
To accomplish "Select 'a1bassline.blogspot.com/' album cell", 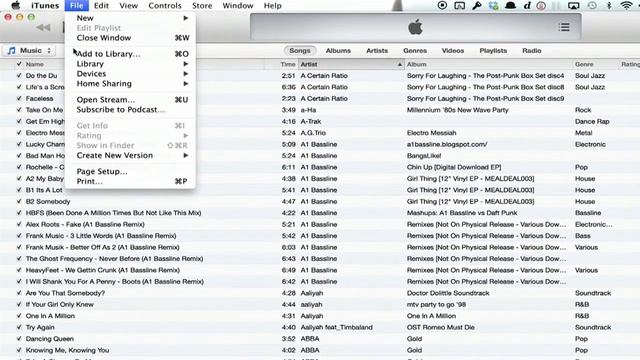I will click(447, 144).
